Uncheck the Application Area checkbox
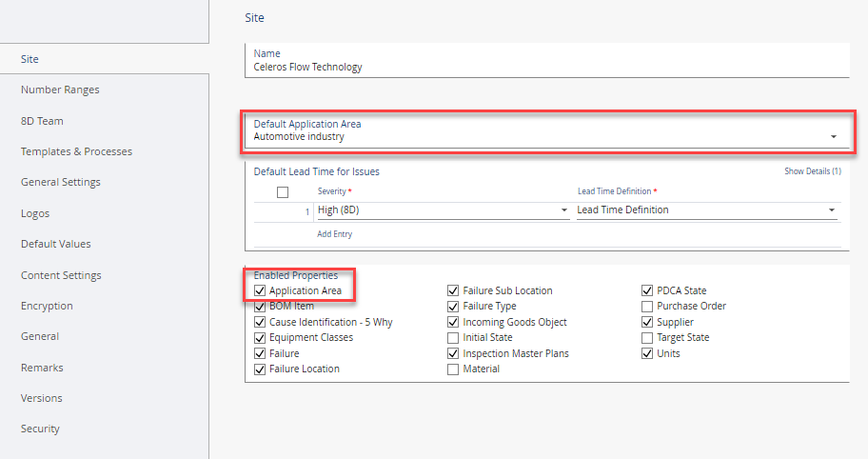The width and height of the screenshot is (868, 459). 260,290
